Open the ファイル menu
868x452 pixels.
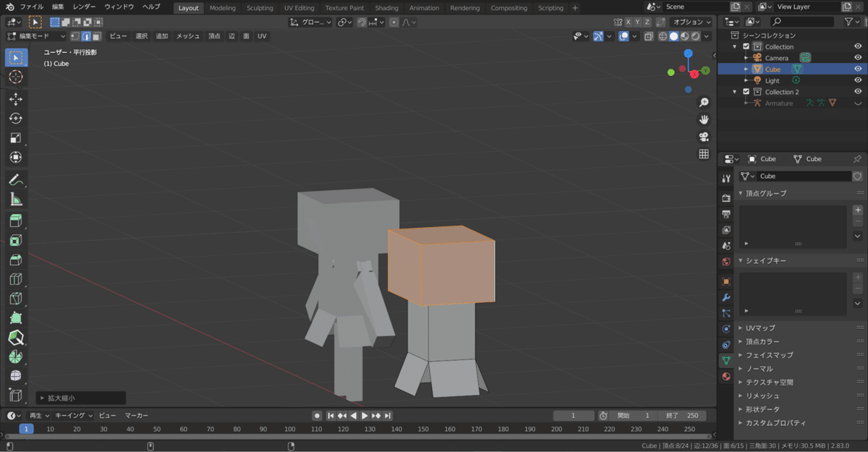[x=31, y=7]
